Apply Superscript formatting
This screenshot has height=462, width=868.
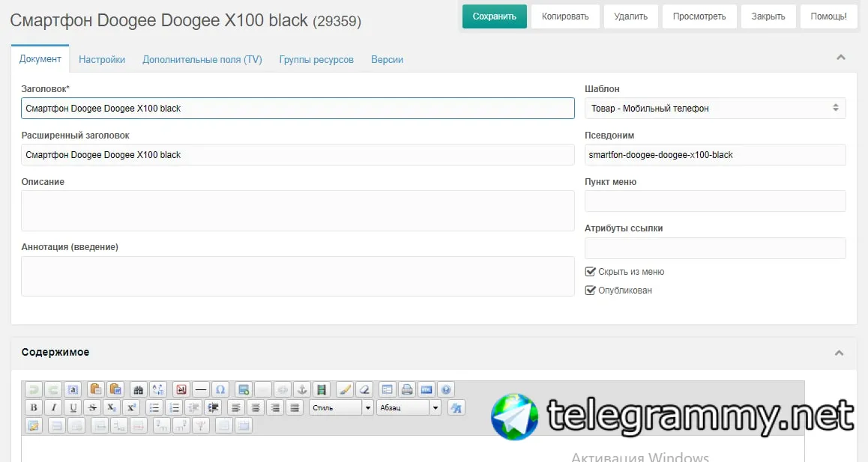(x=131, y=408)
